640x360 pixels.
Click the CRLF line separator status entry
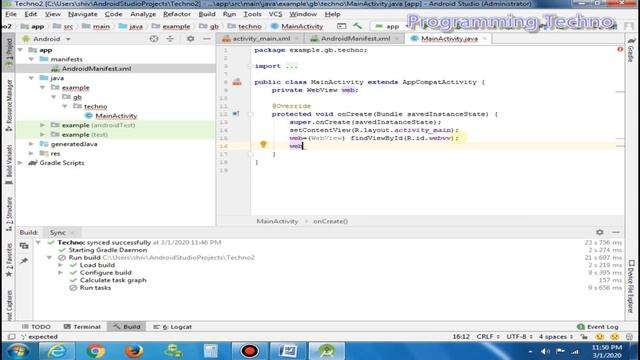click(x=488, y=337)
